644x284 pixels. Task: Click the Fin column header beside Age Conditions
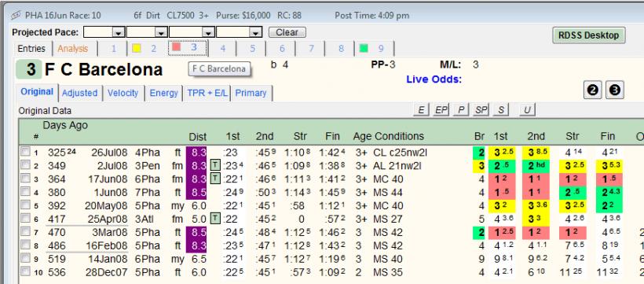click(x=333, y=137)
